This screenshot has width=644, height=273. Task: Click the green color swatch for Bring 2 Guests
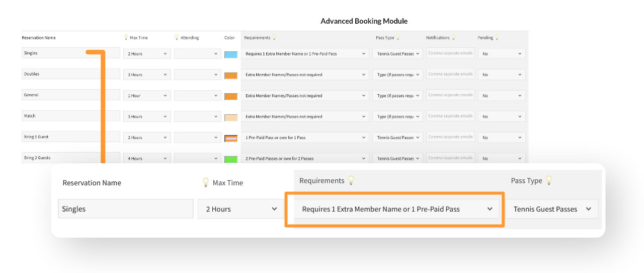pyautogui.click(x=230, y=159)
